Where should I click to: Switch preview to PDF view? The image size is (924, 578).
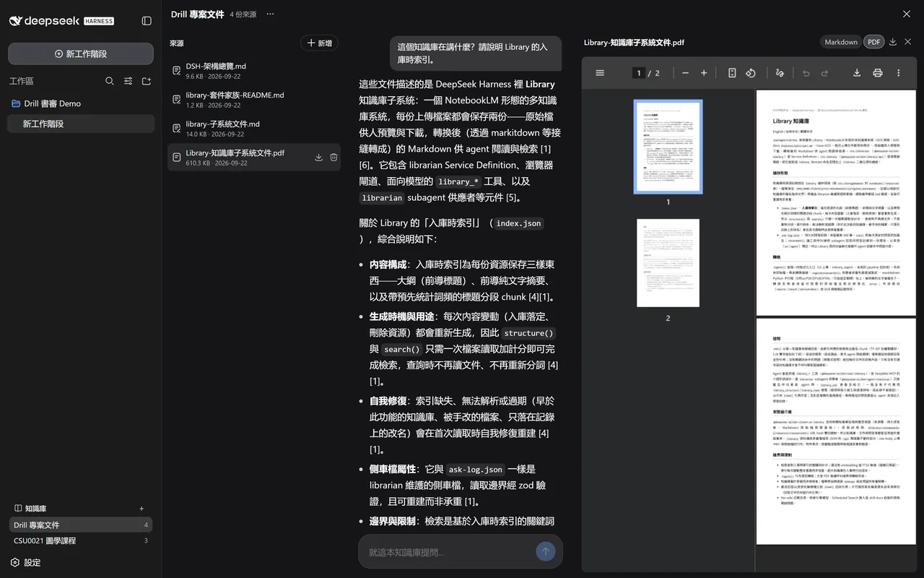pyautogui.click(x=874, y=42)
